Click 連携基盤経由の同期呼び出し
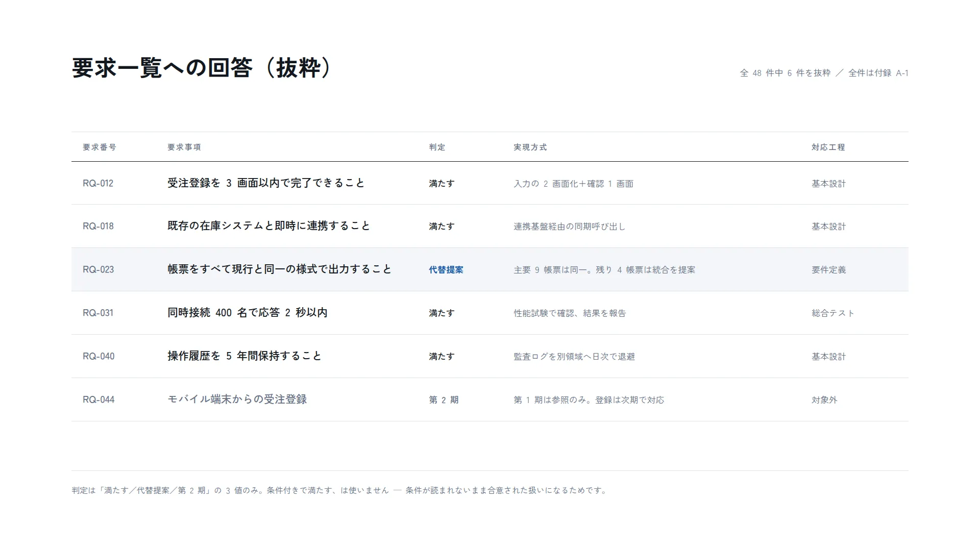Screen dimensions: 980x551 [x=570, y=226]
